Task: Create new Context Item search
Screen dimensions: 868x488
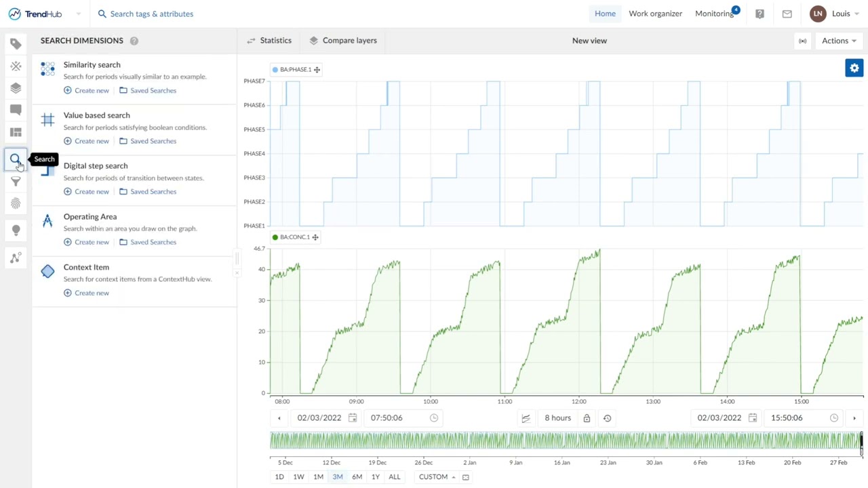Action: (x=86, y=293)
